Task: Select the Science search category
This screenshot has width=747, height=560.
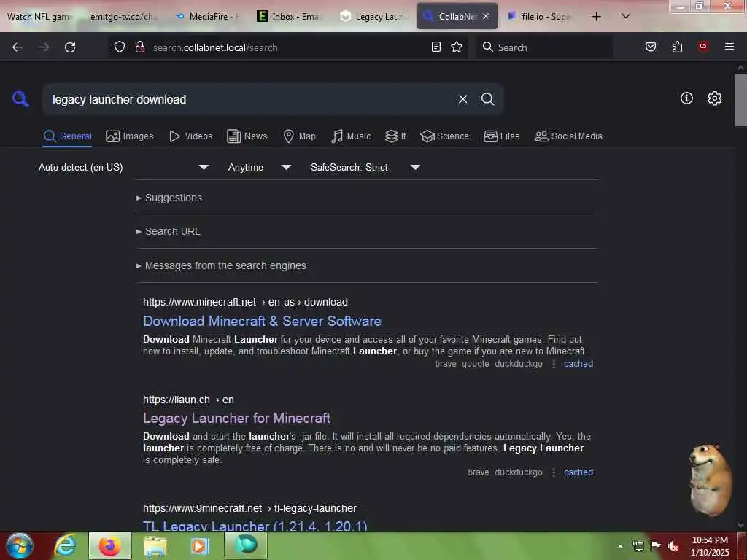Action: click(x=444, y=136)
